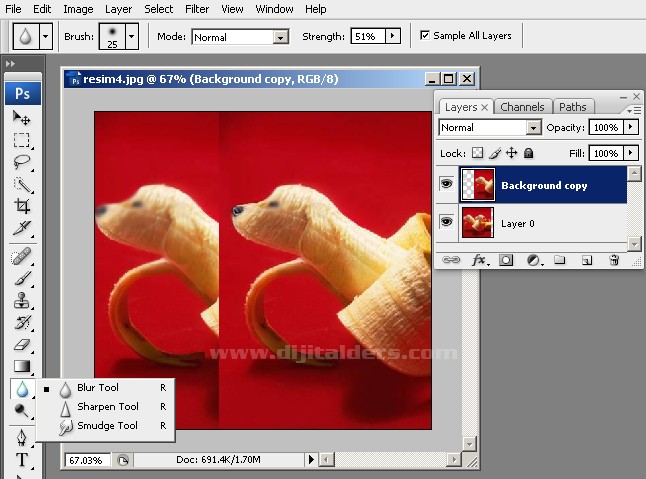This screenshot has height=479, width=646.
Task: Open the Filter menu
Action: click(x=197, y=9)
